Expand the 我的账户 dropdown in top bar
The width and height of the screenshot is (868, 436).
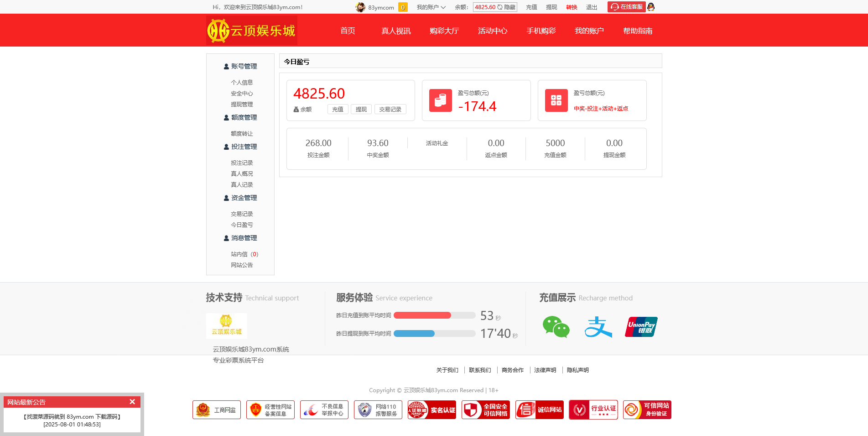click(x=431, y=7)
